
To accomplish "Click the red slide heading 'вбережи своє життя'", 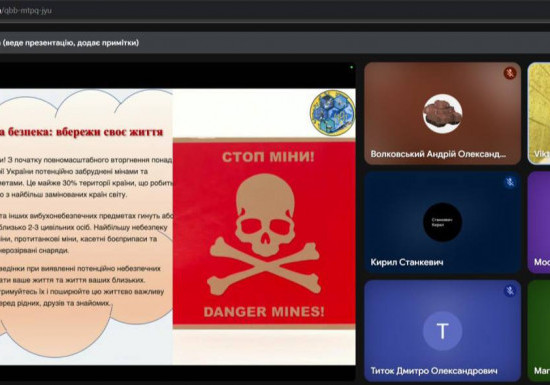I will (x=110, y=132).
